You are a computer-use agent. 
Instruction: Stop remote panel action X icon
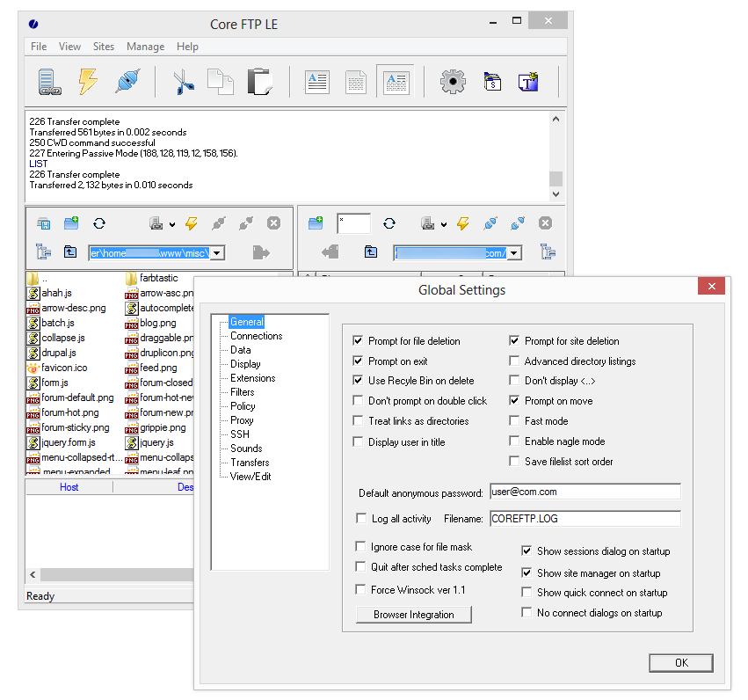point(545,223)
